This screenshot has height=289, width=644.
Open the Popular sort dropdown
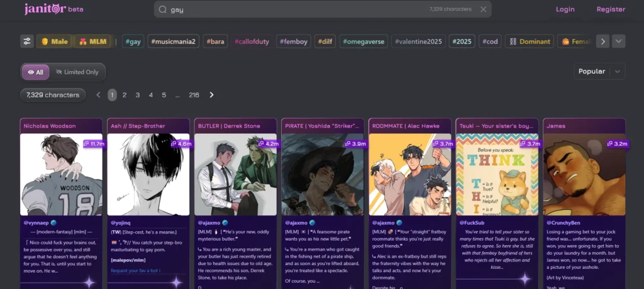(x=599, y=72)
